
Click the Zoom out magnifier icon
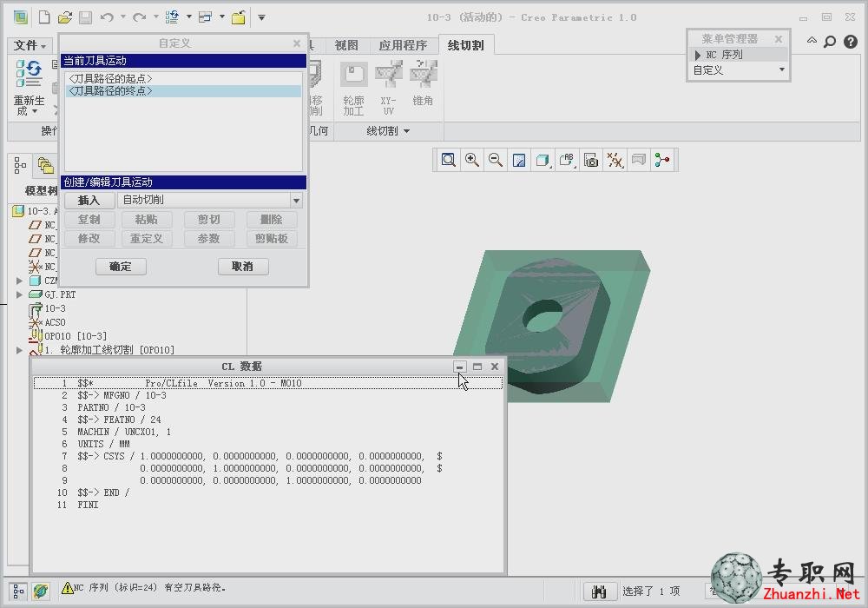(x=496, y=161)
